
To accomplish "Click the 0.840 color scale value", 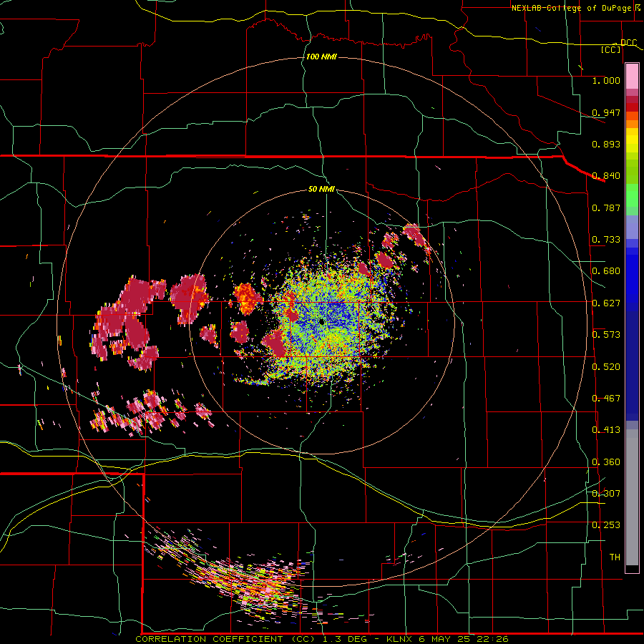I will (606, 176).
